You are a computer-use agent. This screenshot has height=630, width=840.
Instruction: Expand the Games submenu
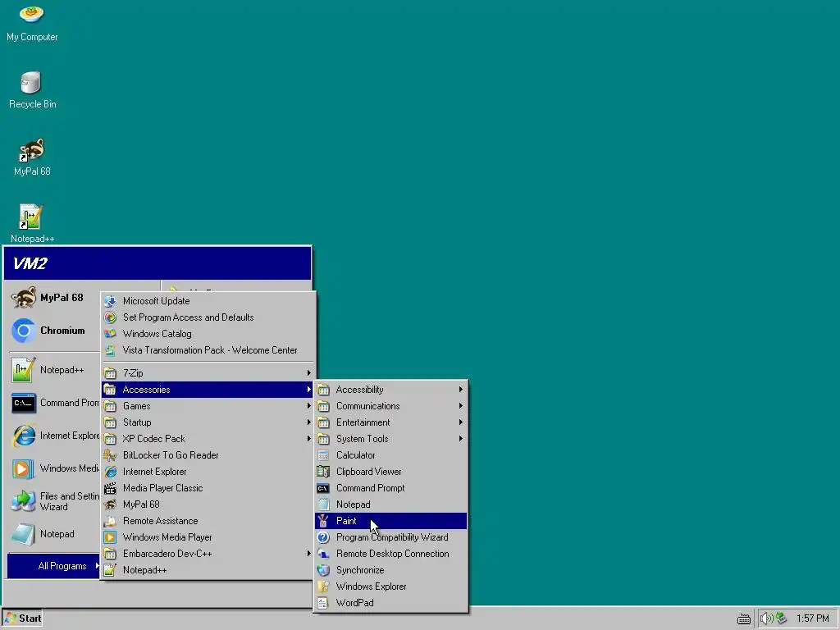[208, 406]
